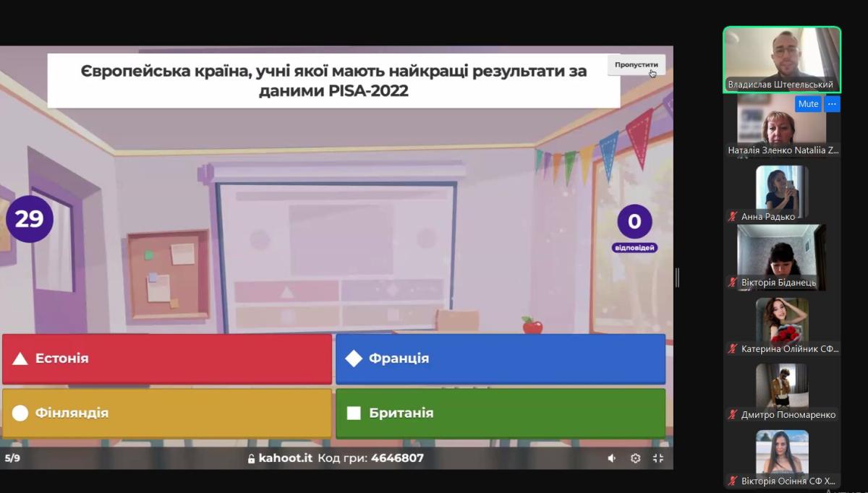Select the red Естонія answer
The image size is (868, 493).
167,359
